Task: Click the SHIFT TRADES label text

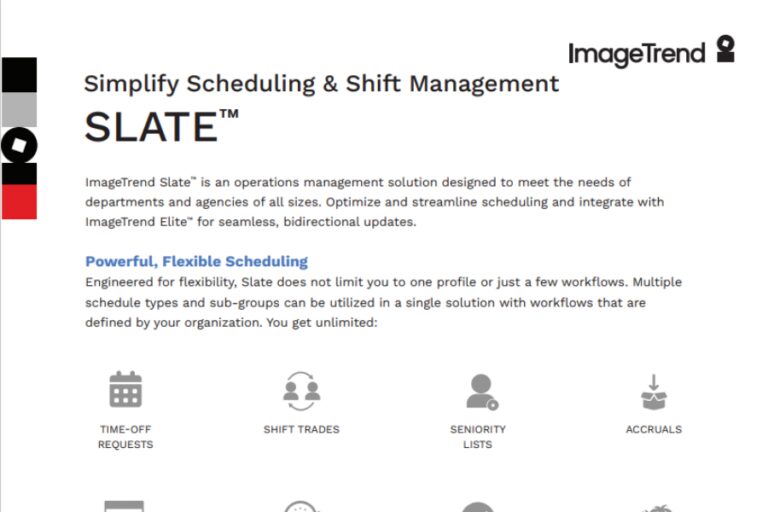Action: pos(301,430)
